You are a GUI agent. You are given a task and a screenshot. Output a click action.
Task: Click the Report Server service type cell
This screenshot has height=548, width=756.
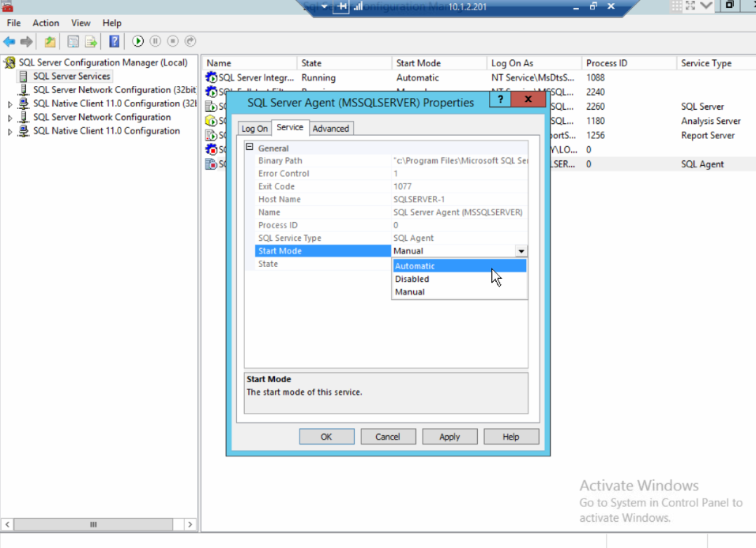tap(708, 136)
